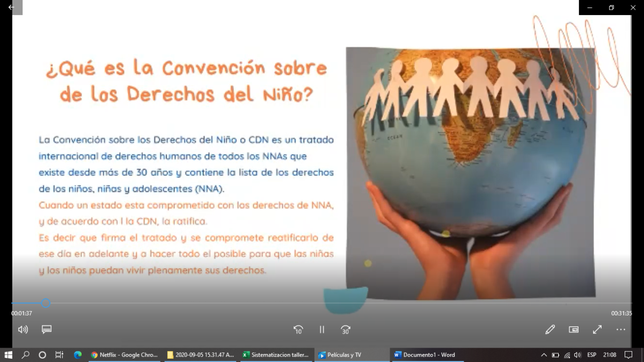Click the video progress seek handle
This screenshot has height=362, width=644.
(x=46, y=303)
